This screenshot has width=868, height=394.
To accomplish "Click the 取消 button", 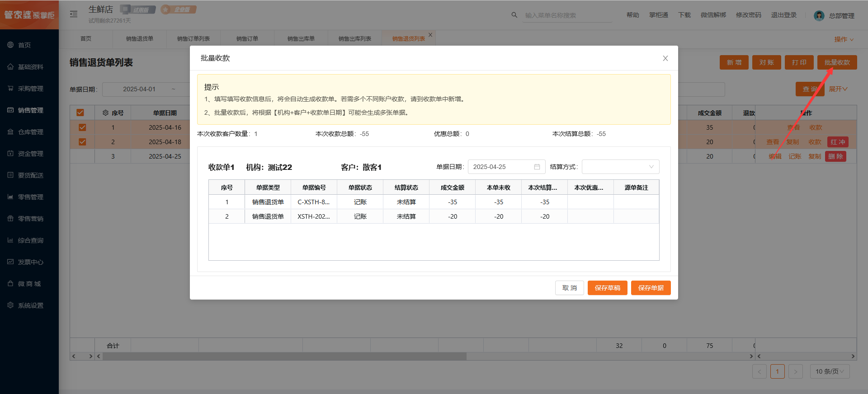I will tap(569, 288).
